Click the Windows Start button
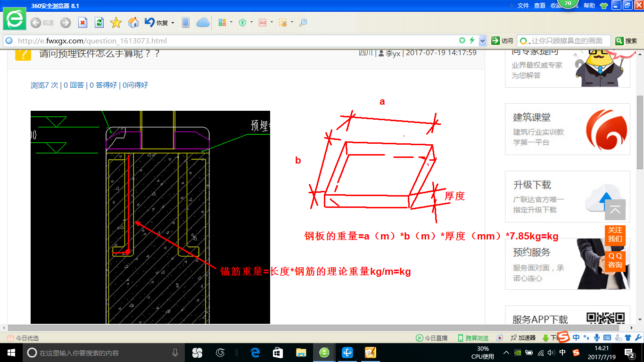This screenshot has width=644, height=362. 10,353
